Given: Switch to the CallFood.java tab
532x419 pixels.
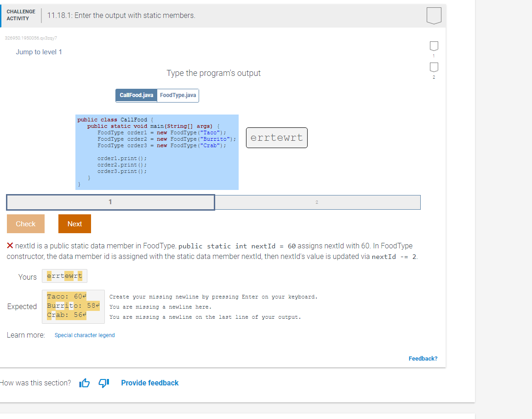Looking at the screenshot, I should tap(136, 95).
